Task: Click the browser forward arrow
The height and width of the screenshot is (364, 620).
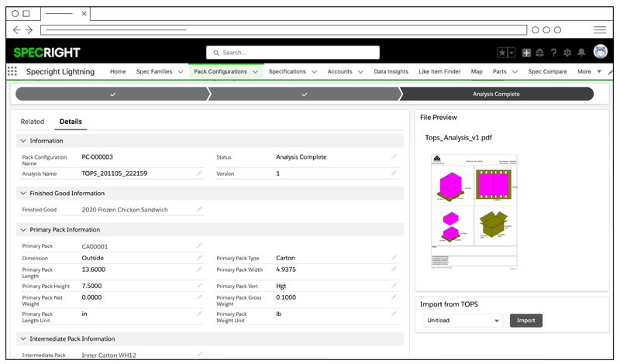Action: coord(29,30)
